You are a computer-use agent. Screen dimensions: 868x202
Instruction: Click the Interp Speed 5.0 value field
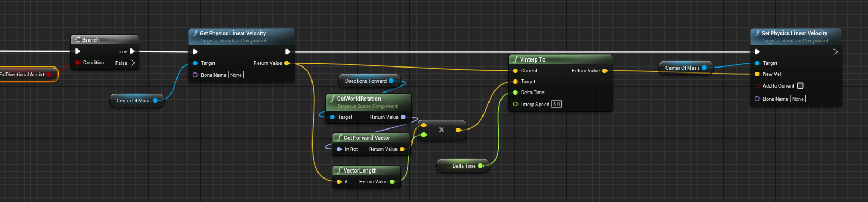(556, 105)
